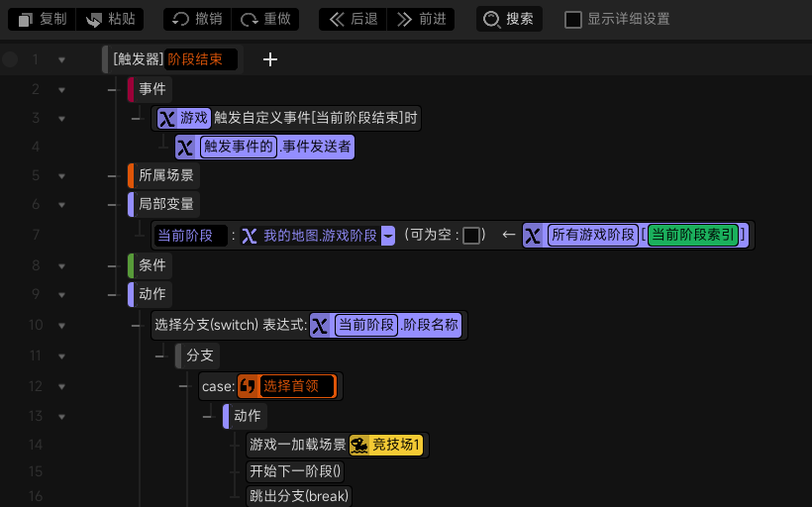Select the 局部变量 section header
Screen dimensions: 812x507
click(163, 204)
